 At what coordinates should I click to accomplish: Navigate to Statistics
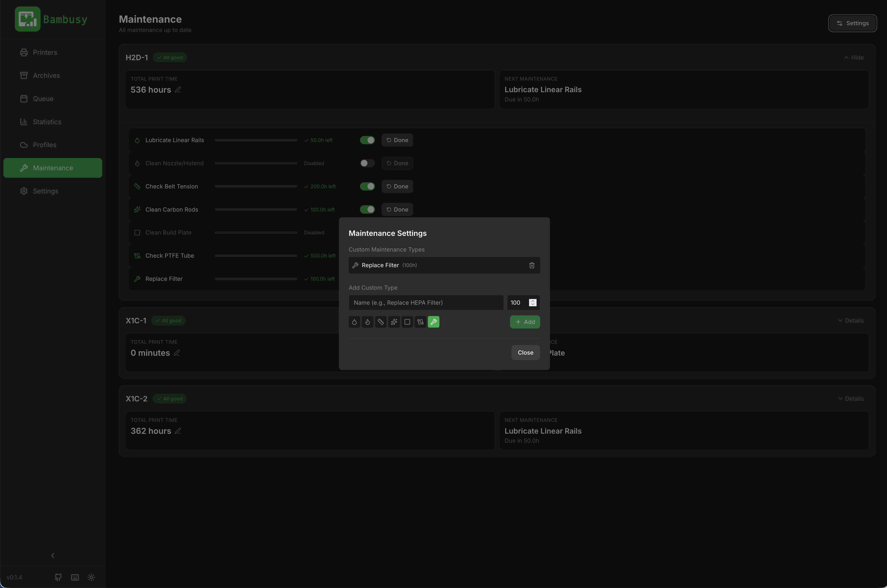[x=53, y=122]
